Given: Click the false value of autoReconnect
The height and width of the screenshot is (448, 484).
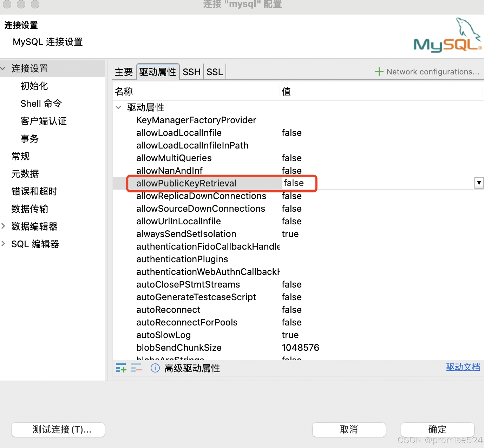Looking at the screenshot, I should click(292, 310).
